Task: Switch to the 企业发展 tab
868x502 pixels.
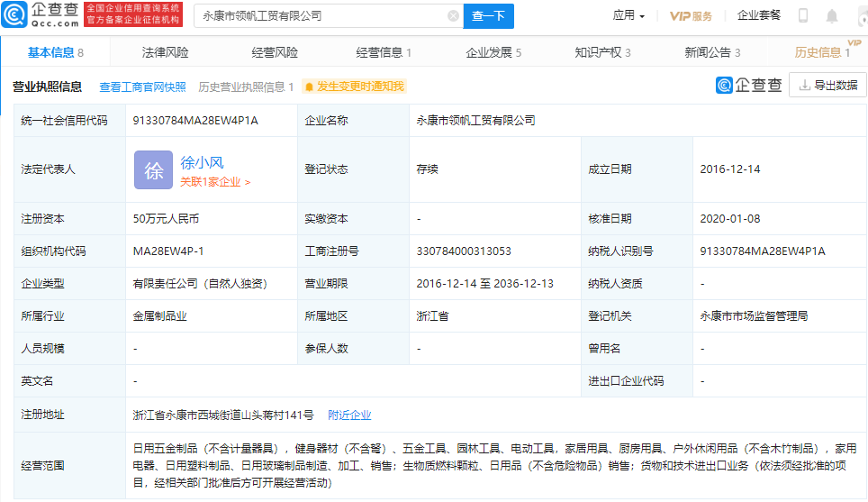Action: [x=493, y=52]
